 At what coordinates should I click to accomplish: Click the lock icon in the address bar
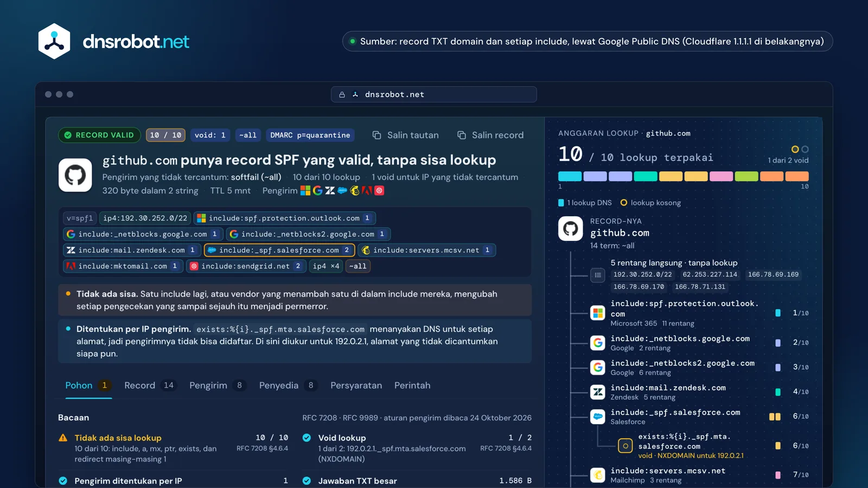[342, 94]
